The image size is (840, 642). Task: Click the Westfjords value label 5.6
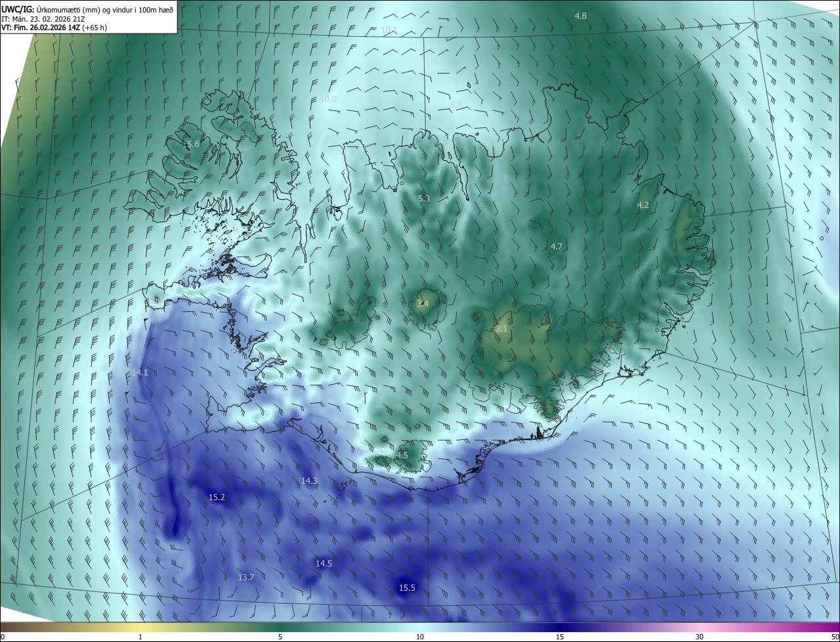coord(193,144)
